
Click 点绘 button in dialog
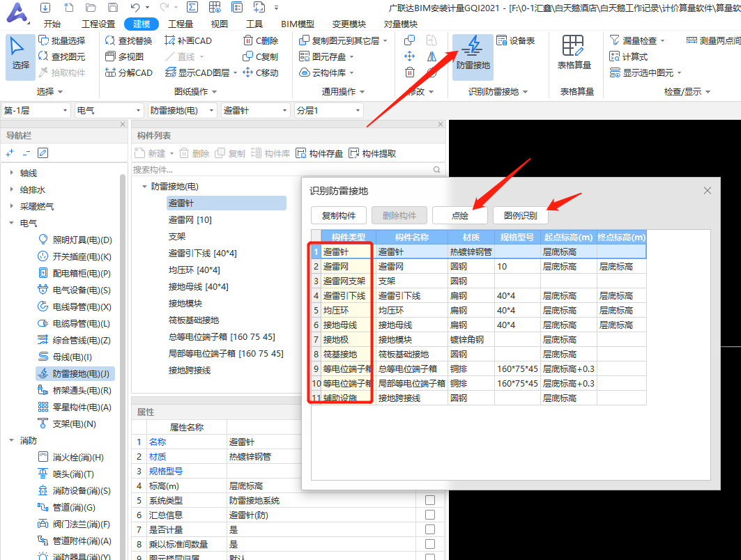point(460,215)
